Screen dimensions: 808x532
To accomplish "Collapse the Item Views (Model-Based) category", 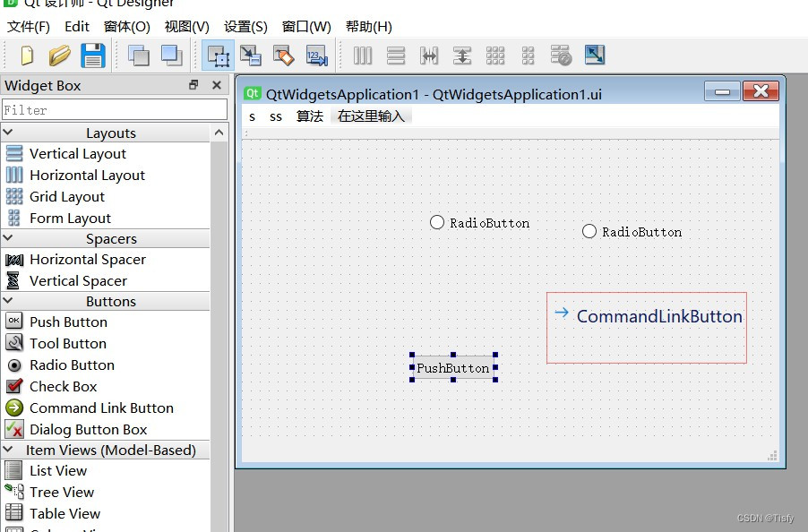I will pyautogui.click(x=8, y=450).
